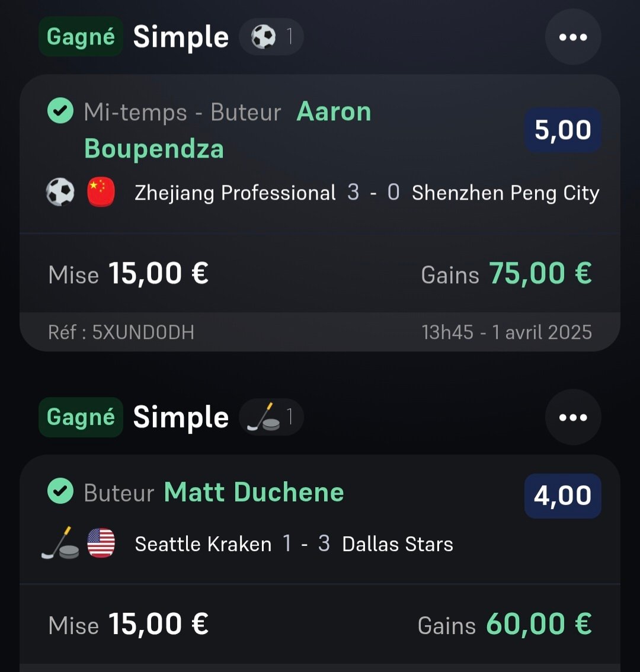The height and width of the screenshot is (672, 640).
Task: Open Matt Duchene selection name
Action: pos(254,492)
